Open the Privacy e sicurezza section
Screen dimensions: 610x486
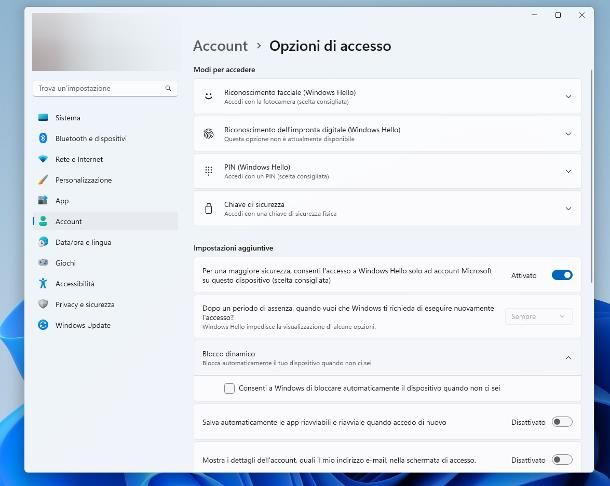[105, 304]
